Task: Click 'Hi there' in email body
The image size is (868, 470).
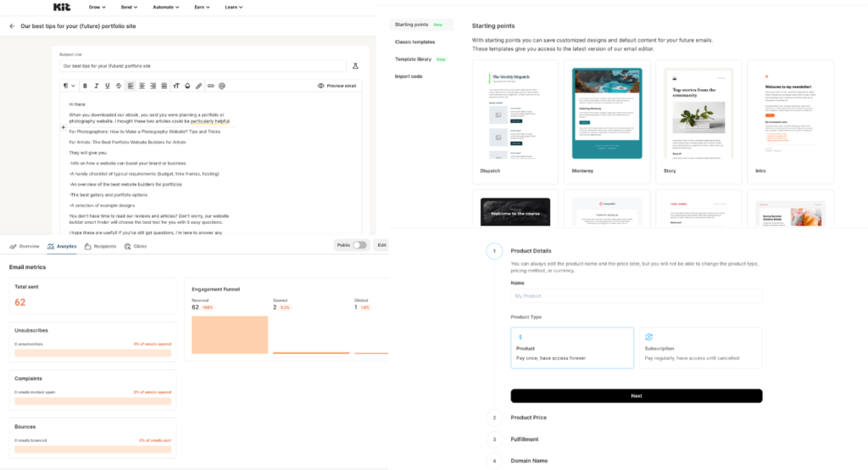Action: 77,104
